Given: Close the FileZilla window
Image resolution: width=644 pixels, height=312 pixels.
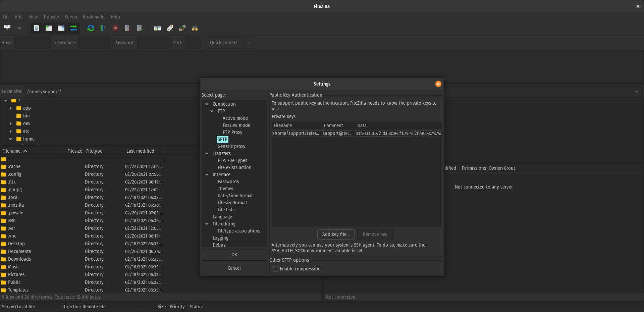Looking at the screenshot, I should click(x=638, y=6).
